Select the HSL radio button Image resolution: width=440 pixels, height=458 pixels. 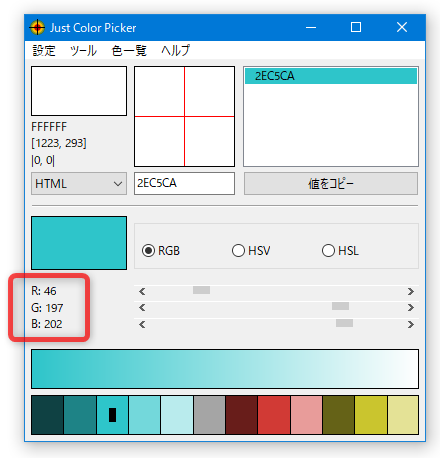(340, 251)
